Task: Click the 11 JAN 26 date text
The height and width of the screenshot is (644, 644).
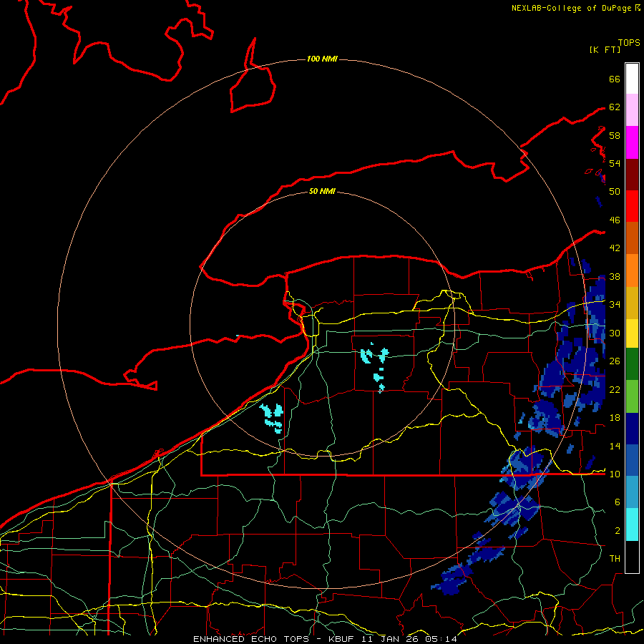Action: (x=391, y=639)
